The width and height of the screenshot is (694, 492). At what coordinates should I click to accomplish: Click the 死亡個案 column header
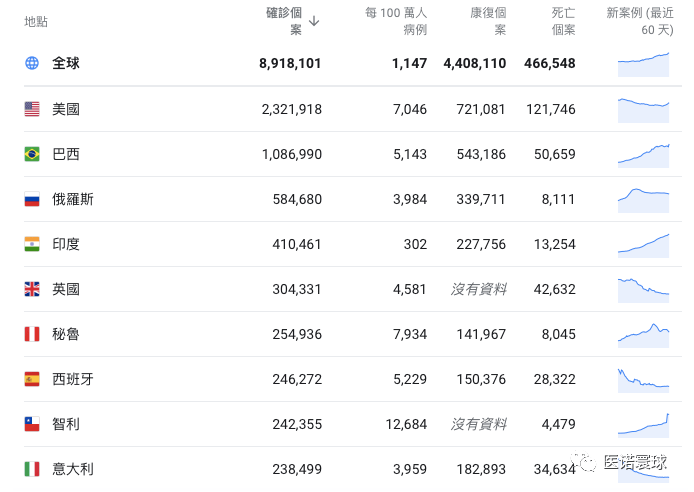tap(563, 21)
